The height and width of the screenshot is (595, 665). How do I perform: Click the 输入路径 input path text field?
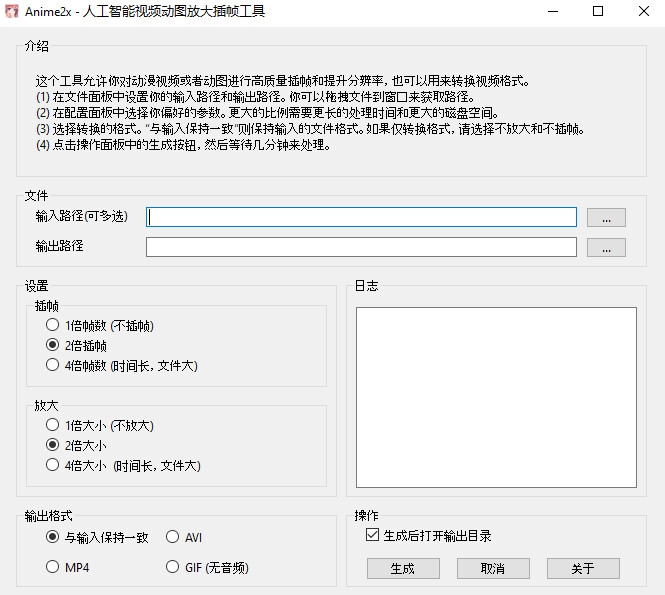tap(361, 217)
